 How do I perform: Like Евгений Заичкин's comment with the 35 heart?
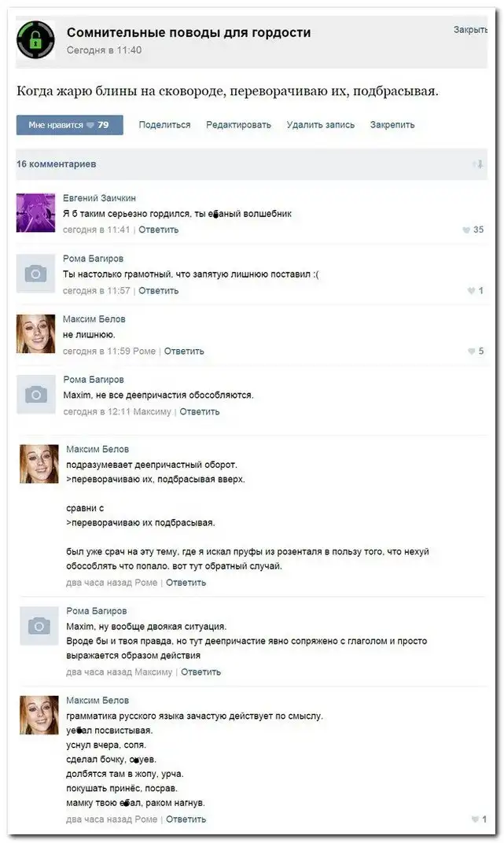pos(465,230)
